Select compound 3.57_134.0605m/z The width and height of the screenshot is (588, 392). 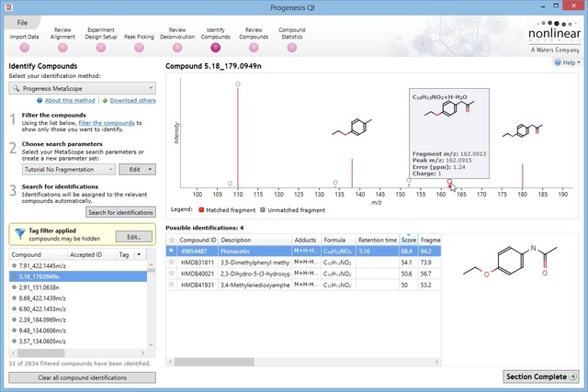coord(78,341)
